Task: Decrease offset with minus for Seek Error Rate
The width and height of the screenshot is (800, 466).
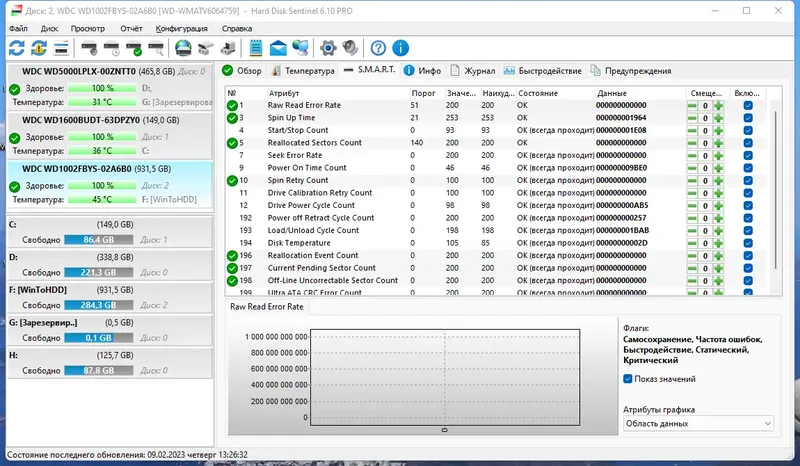Action: [692, 155]
